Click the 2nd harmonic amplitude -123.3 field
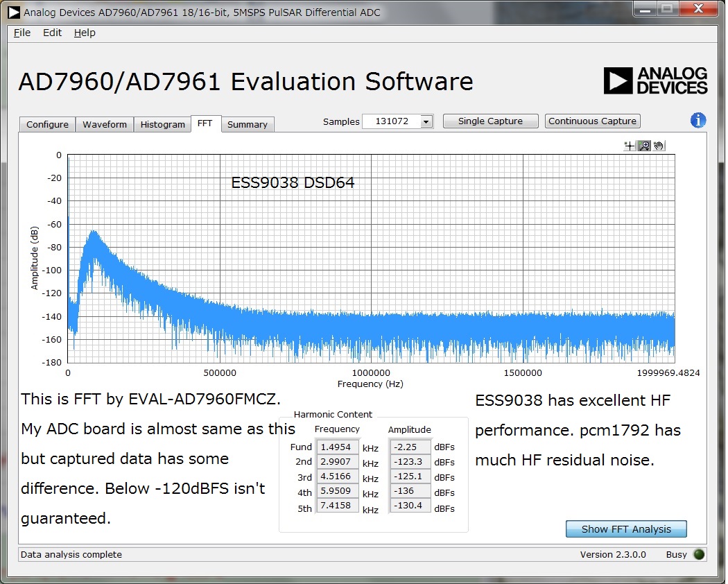728x584 pixels. (x=410, y=462)
